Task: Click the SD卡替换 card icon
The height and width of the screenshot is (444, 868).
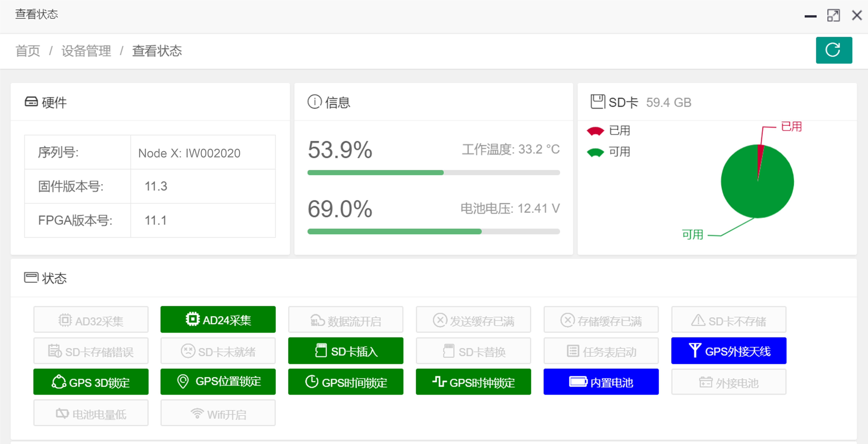Action: [x=448, y=351]
